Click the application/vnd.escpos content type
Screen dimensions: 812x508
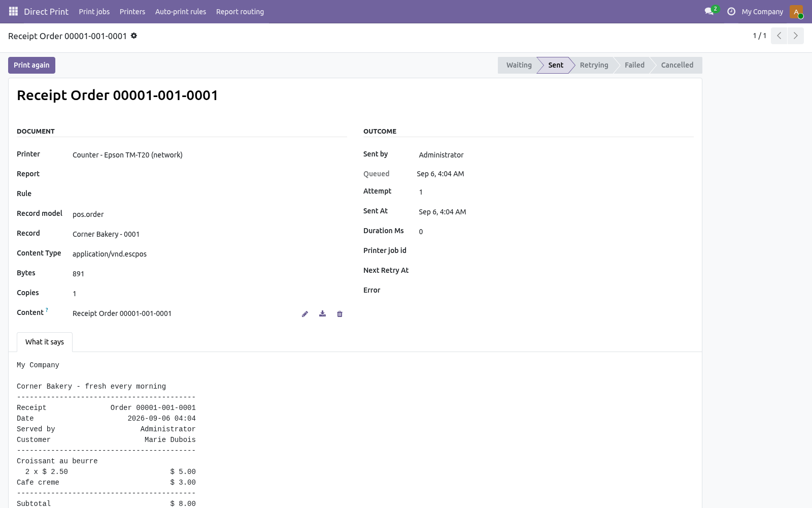point(110,254)
